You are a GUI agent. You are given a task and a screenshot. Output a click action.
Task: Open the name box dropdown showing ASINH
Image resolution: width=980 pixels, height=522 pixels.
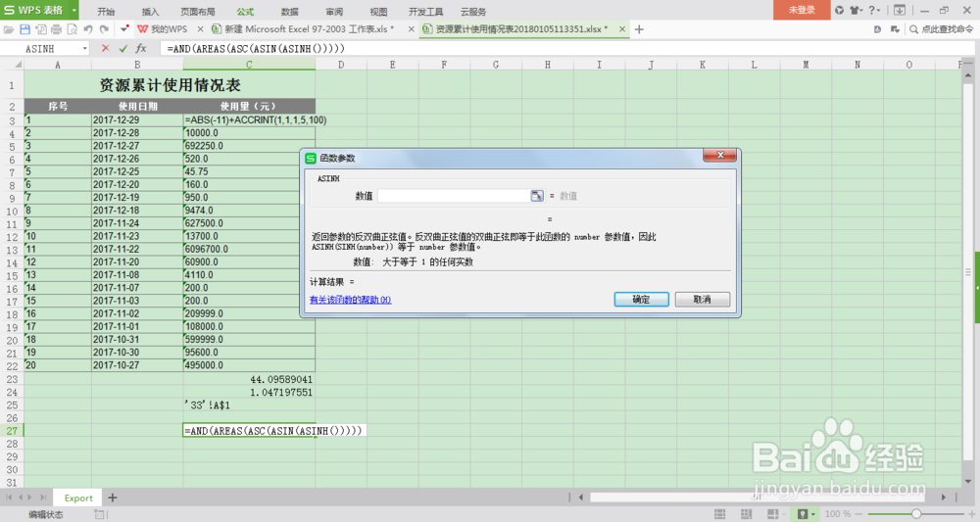[84, 49]
